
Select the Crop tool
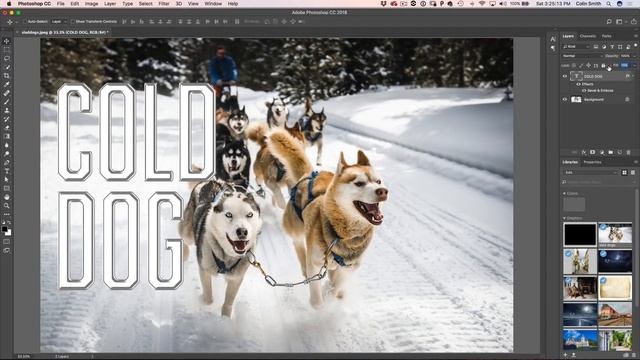7,76
